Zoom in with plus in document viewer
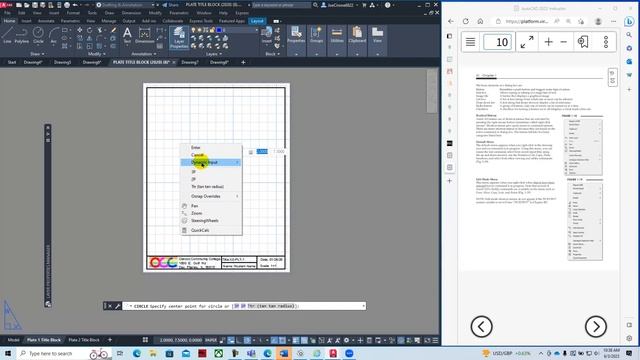 [x=549, y=42]
